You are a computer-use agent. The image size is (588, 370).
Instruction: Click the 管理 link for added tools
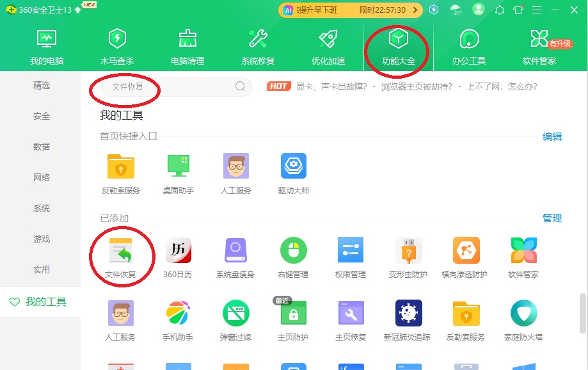point(552,218)
